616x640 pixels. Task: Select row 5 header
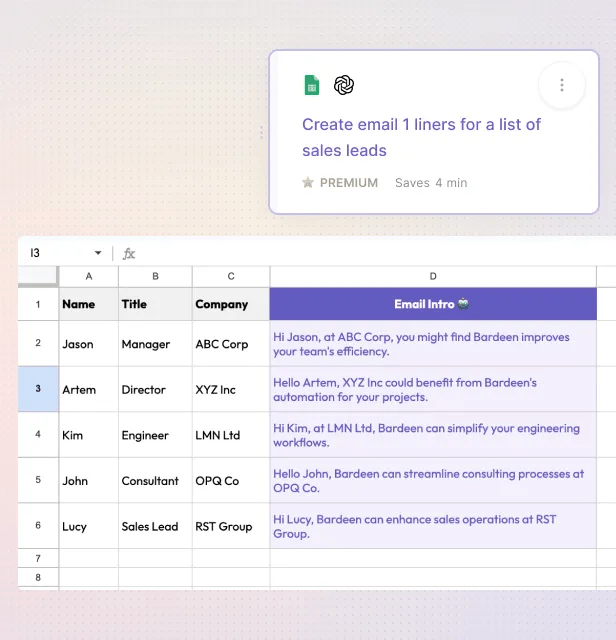[38, 480]
